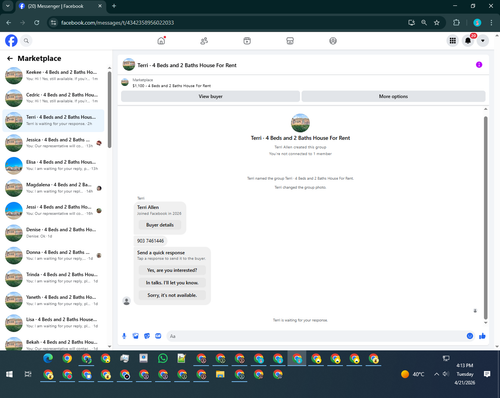
Task: Click the View buyer button
Action: click(210, 96)
